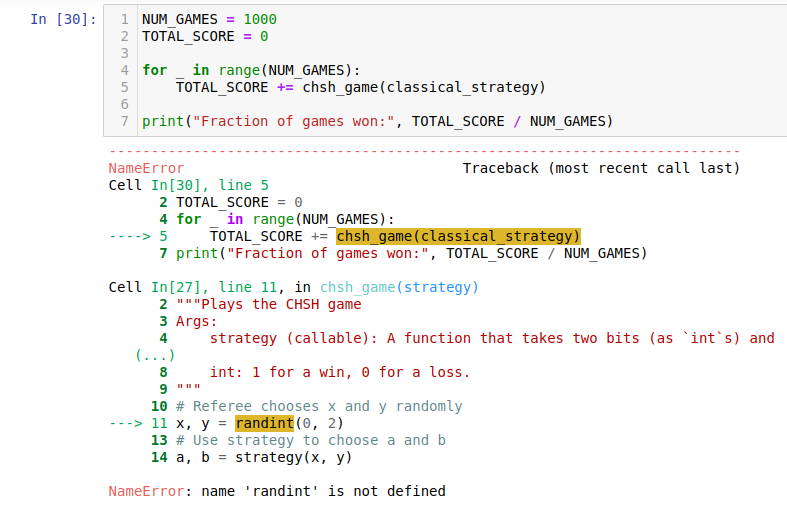Click the TOTAL_SCORE = 0 code line

205,36
